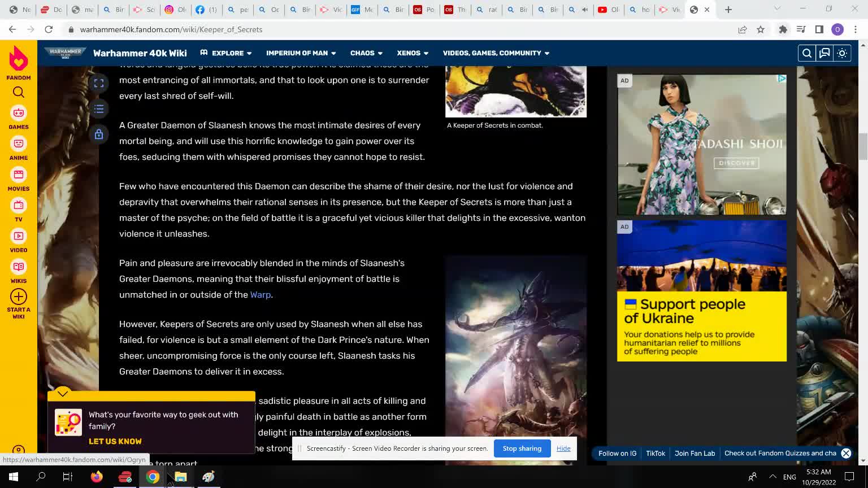Hide the Screencastify sharing bar
Viewport: 868px width, 488px height.
point(563,448)
